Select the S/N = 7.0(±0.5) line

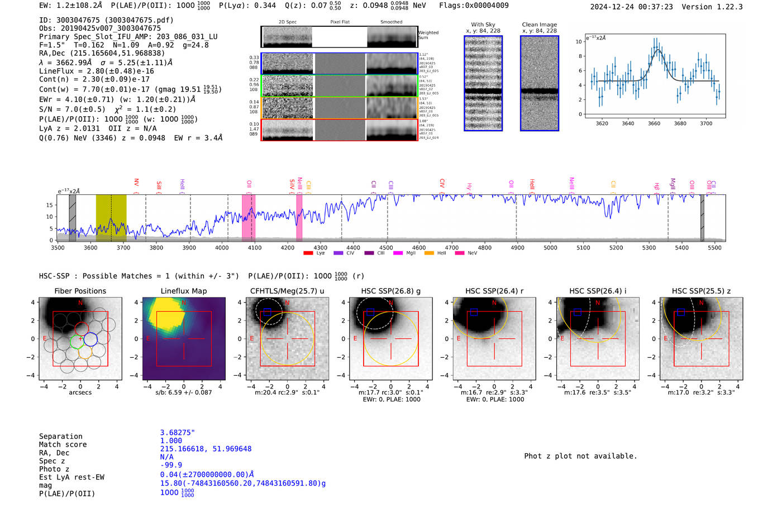pyautogui.click(x=108, y=109)
